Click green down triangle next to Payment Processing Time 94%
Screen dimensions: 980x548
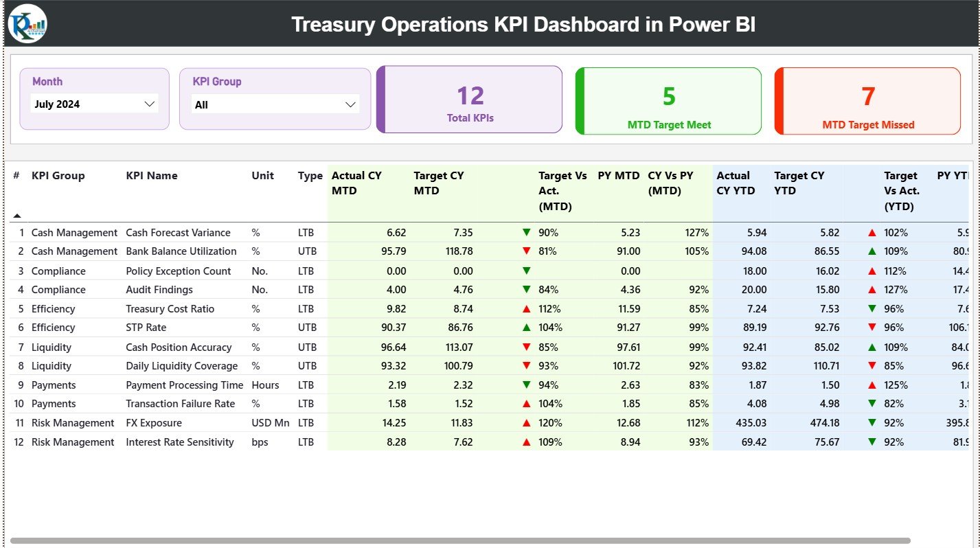(526, 385)
